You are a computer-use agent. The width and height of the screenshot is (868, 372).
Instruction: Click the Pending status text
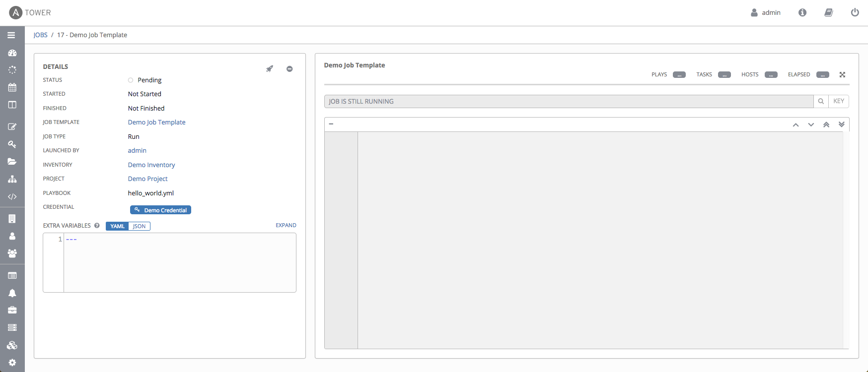pos(149,80)
